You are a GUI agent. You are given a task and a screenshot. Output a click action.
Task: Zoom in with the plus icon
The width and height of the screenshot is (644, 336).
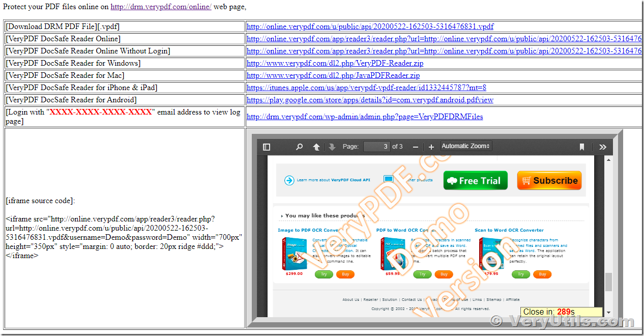click(431, 147)
